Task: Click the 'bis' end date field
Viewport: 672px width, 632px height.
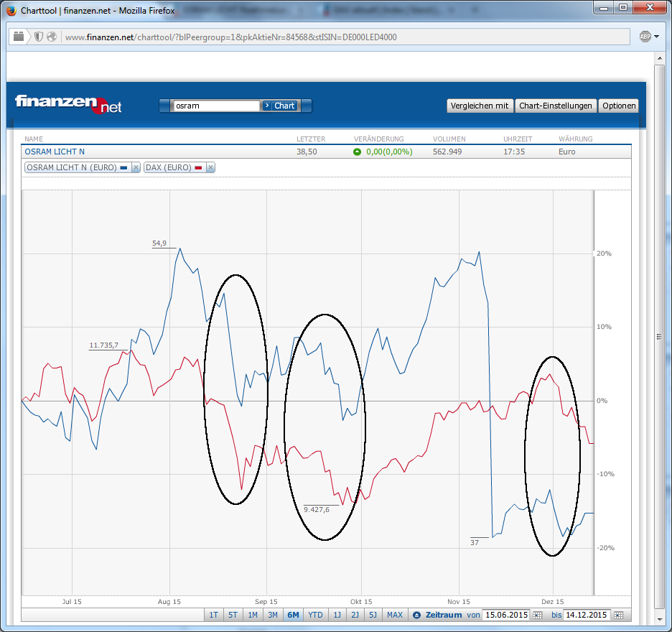Action: pos(586,615)
